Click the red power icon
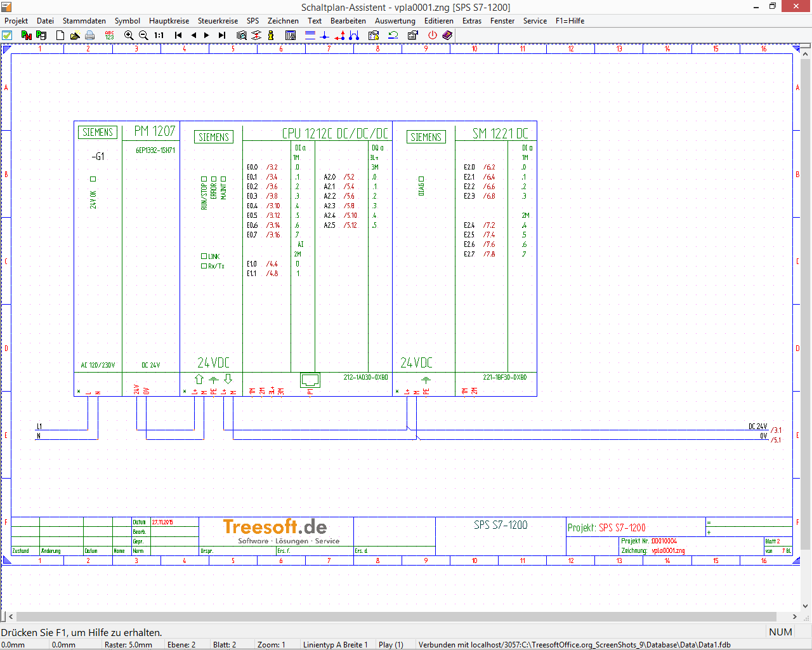Image resolution: width=812 pixels, height=650 pixels. point(433,36)
